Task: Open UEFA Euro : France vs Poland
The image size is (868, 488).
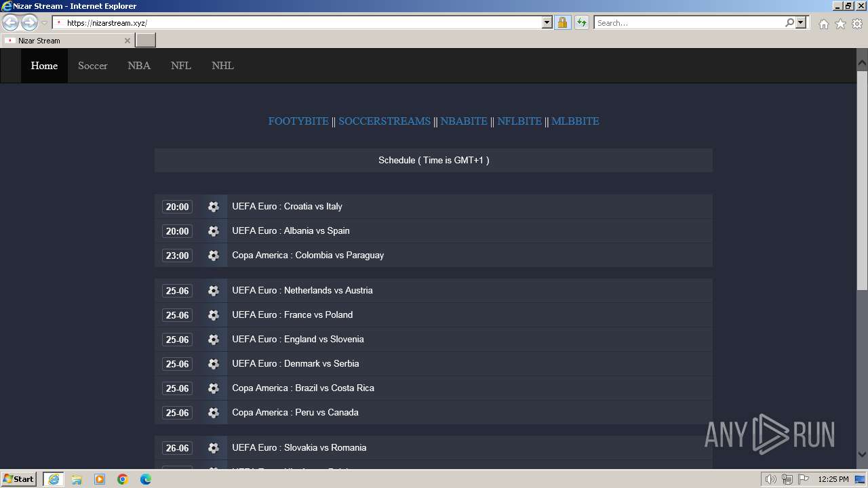Action: 292,315
